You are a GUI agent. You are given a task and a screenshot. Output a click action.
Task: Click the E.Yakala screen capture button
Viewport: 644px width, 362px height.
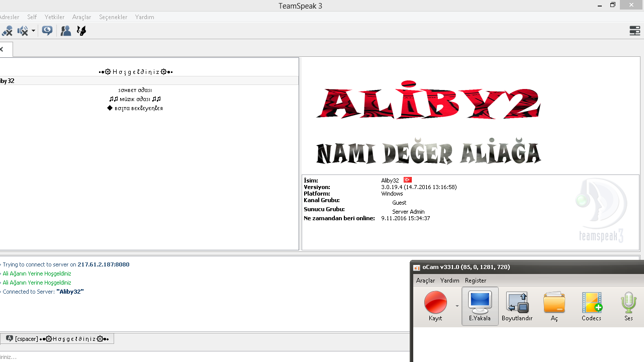pos(480,306)
